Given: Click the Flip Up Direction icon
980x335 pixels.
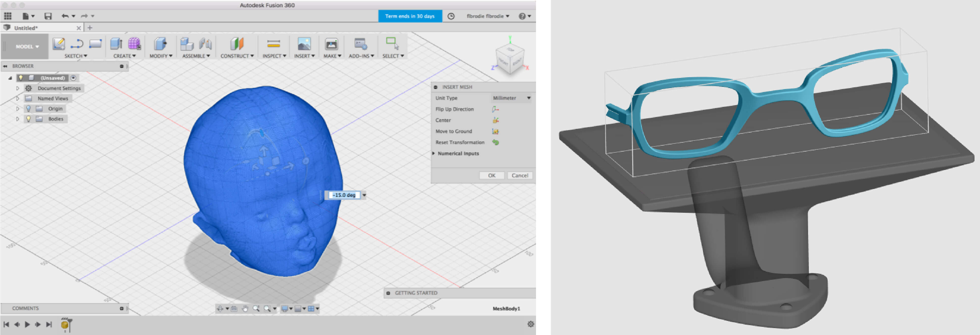Looking at the screenshot, I should [495, 109].
